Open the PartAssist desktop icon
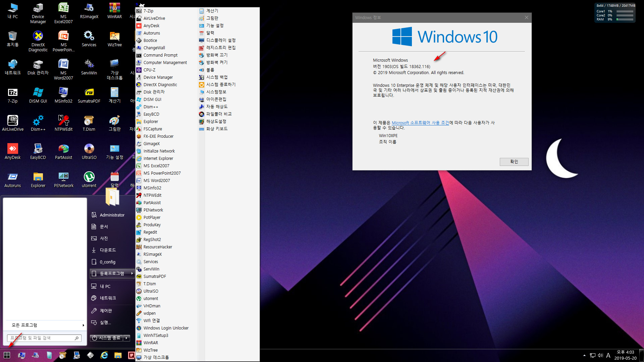The image size is (644, 362). click(63, 152)
